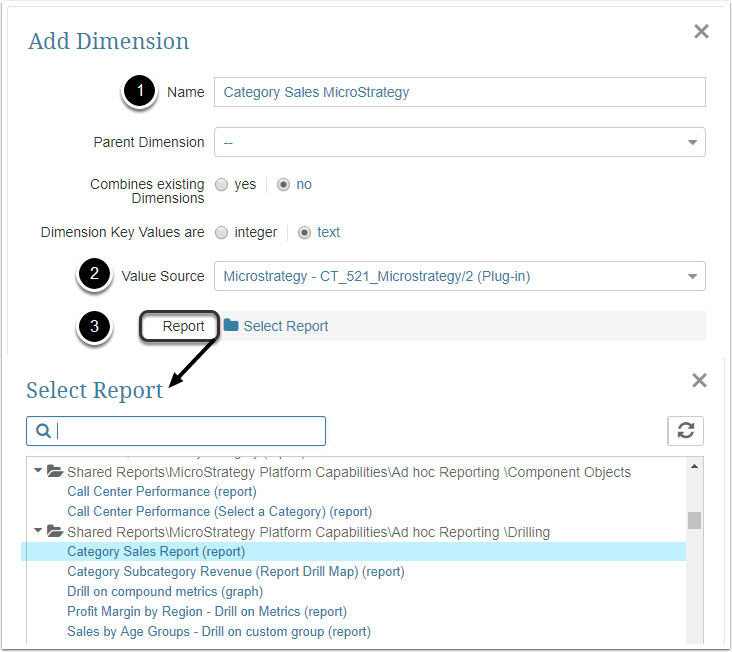Select Call Center Performance (Select a Category) report
This screenshot has height=652, width=732.
tap(219, 512)
